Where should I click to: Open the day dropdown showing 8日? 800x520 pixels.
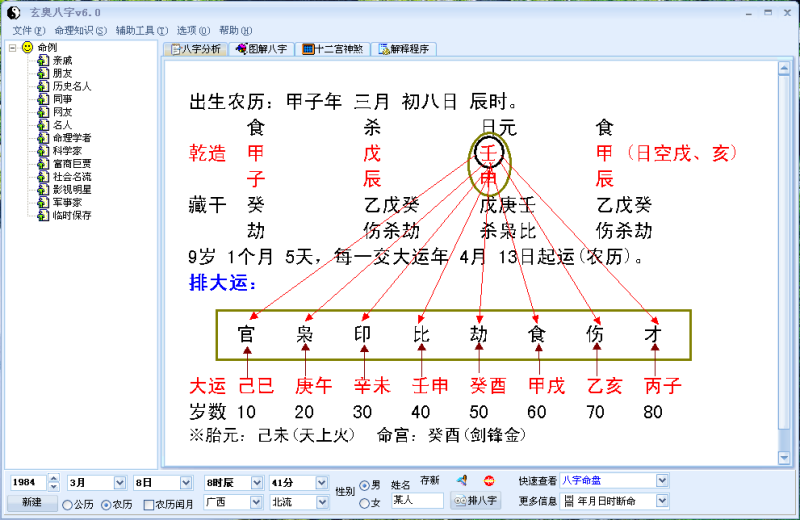coord(186,482)
